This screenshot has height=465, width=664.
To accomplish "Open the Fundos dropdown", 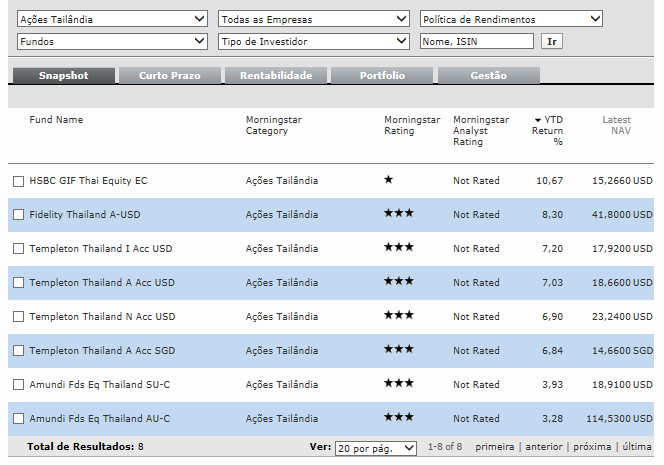I will [x=112, y=42].
